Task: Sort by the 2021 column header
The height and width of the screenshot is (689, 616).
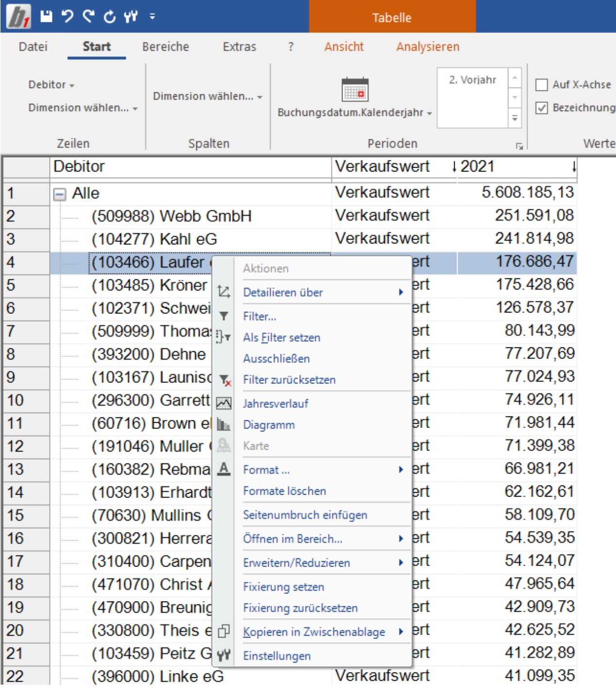Action: (x=517, y=167)
